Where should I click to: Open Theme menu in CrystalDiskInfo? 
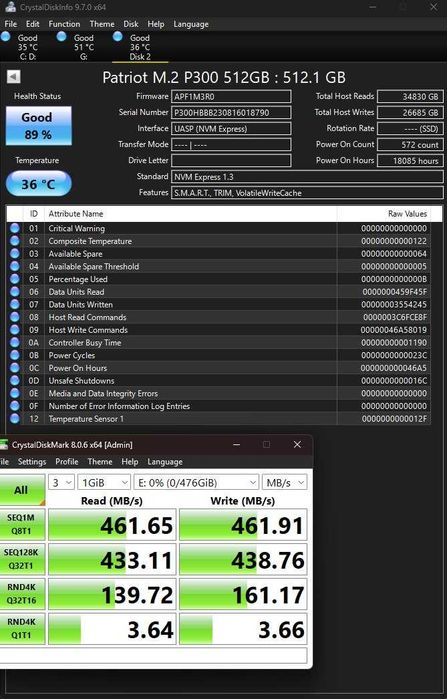(102, 24)
